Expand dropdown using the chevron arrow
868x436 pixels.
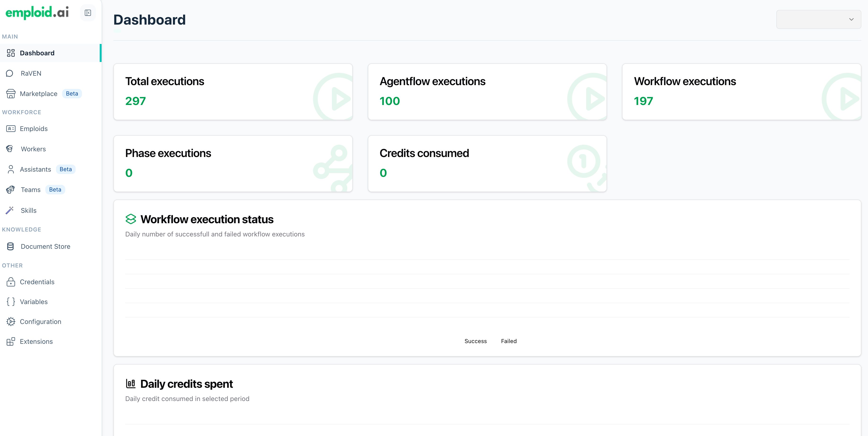[851, 19]
